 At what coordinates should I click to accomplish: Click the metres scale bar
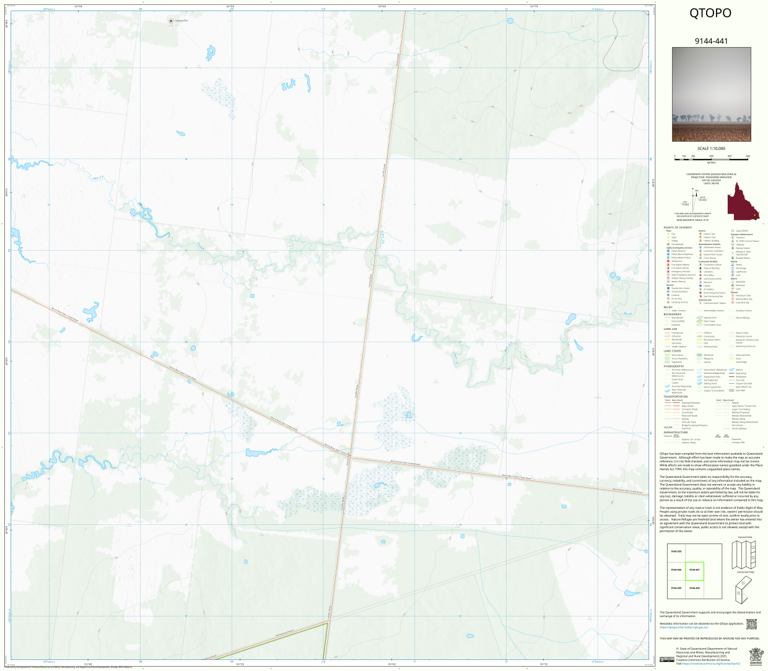pos(711,158)
